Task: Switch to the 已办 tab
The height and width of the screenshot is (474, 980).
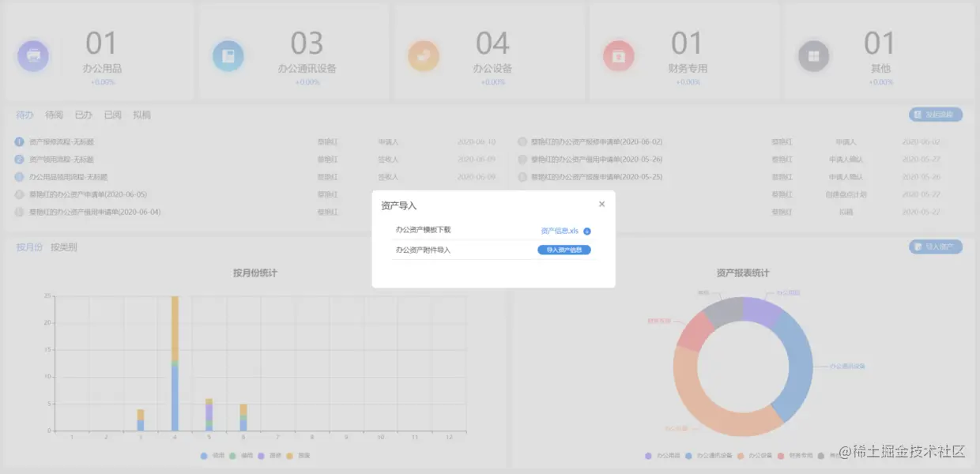Action: [84, 115]
